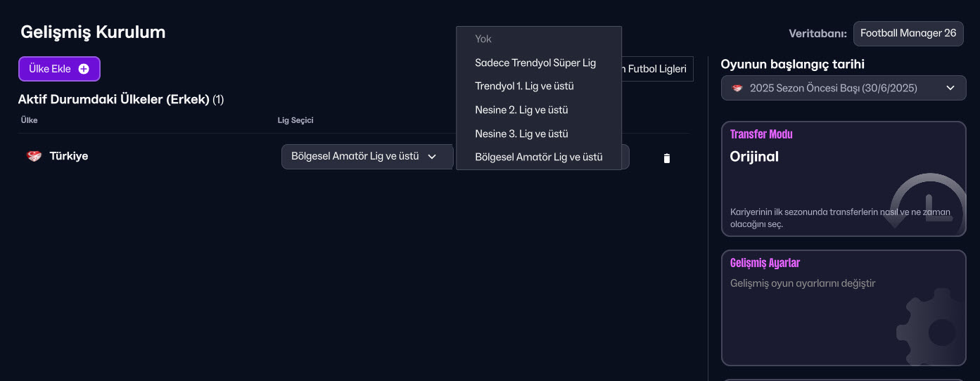Select Nesine 3. Lig ve üstü
Viewport: 980px width, 381px height.
pyautogui.click(x=521, y=134)
